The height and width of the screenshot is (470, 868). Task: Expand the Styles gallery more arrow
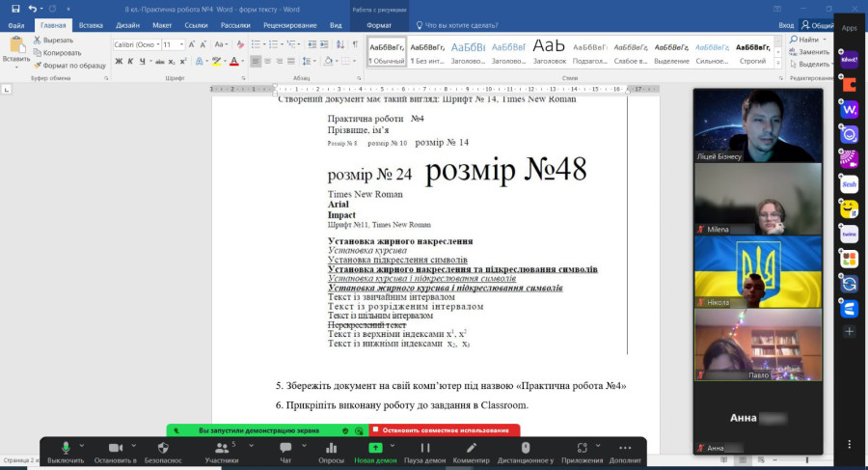click(777, 63)
